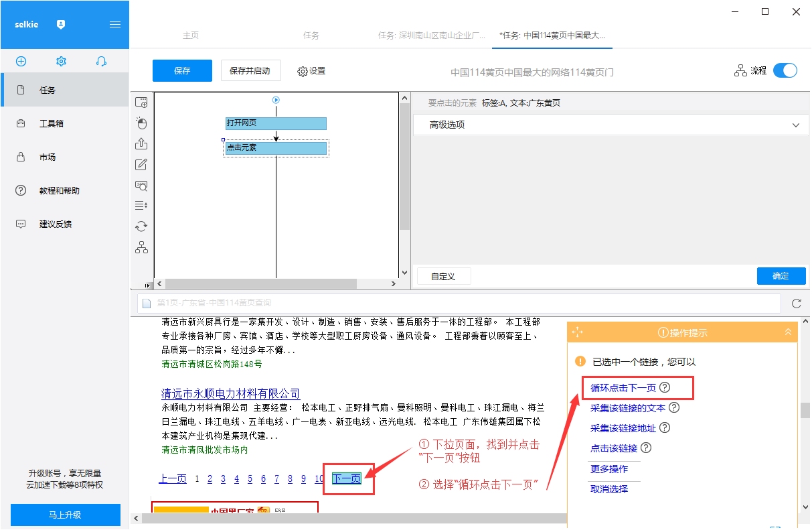Switch to the 主页 tab
The width and height of the screenshot is (812, 530).
[190, 36]
